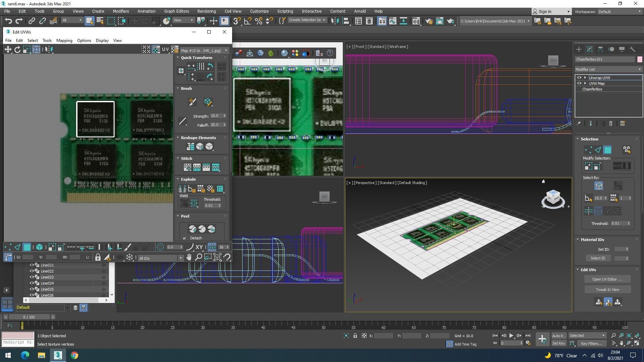Click Quick Peel icon in Peel rollout
Image resolution: width=644 pixels, height=362 pixels.
pyautogui.click(x=192, y=229)
